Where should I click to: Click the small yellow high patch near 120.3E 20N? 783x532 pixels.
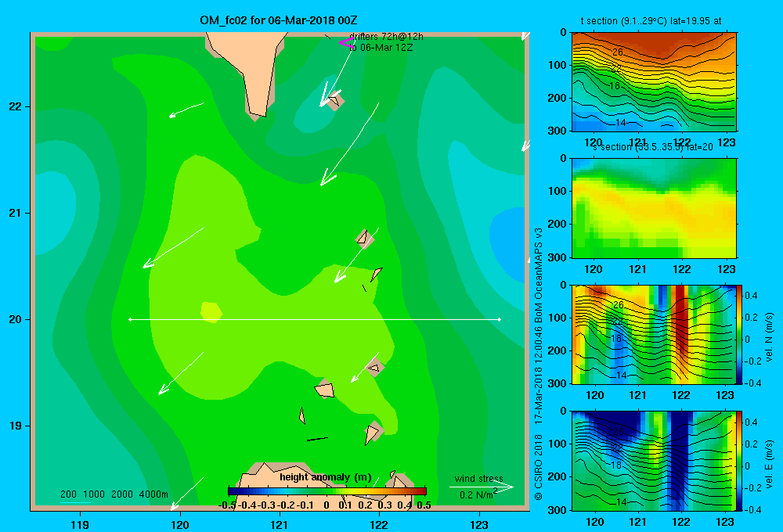pyautogui.click(x=211, y=312)
